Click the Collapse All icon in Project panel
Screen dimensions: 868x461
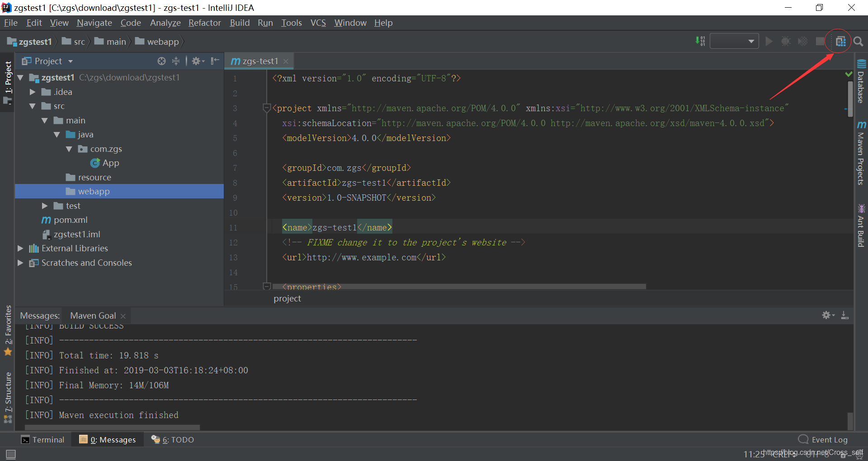176,61
